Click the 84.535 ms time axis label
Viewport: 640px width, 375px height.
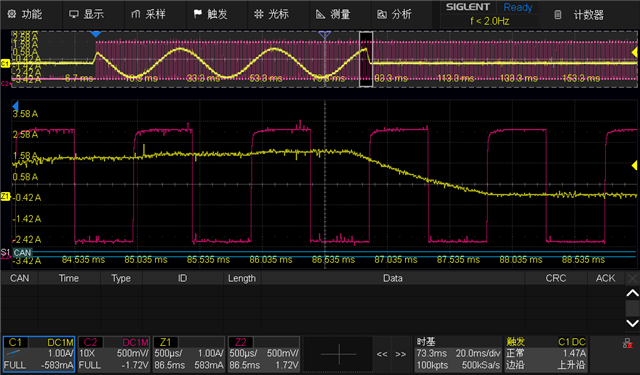click(83, 260)
